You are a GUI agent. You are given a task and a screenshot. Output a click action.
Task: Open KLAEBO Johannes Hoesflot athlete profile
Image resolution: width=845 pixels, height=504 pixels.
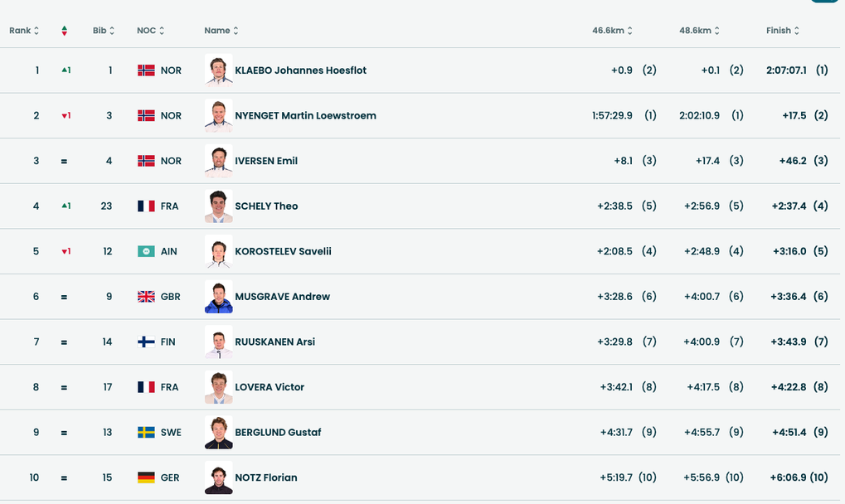pos(300,70)
